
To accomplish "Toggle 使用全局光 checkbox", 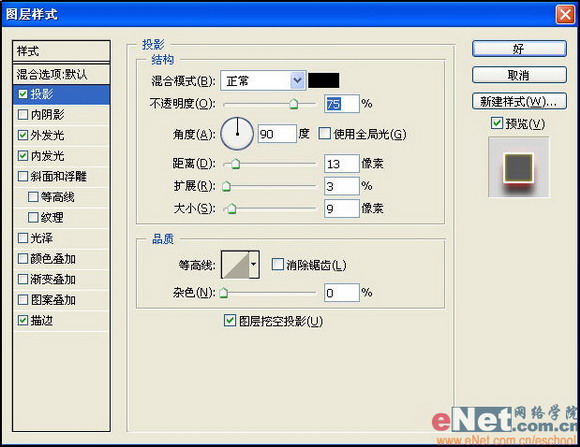I will [x=324, y=133].
